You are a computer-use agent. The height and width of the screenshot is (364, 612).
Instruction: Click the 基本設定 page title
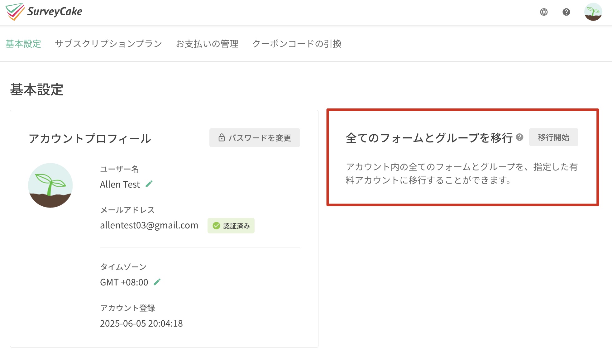pyautogui.click(x=37, y=89)
